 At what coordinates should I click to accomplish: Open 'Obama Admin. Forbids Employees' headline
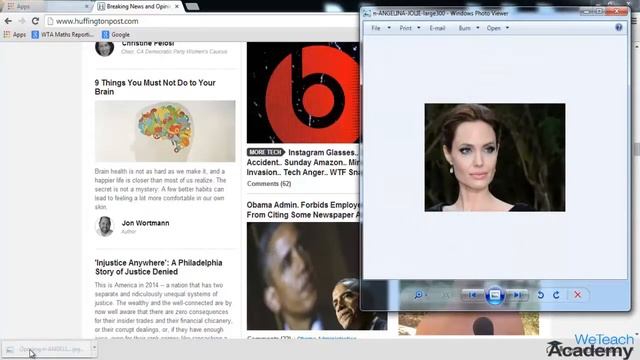tap(303, 210)
